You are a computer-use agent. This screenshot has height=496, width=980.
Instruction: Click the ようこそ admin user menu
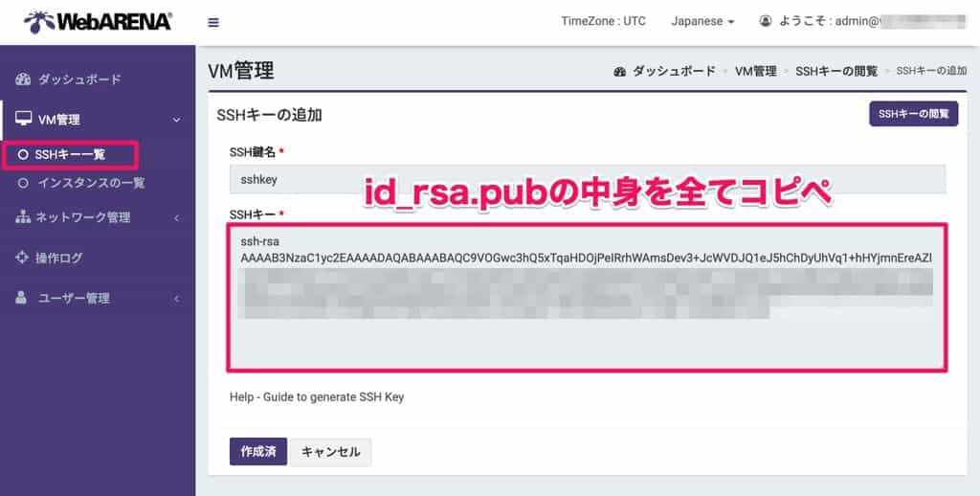862,21
